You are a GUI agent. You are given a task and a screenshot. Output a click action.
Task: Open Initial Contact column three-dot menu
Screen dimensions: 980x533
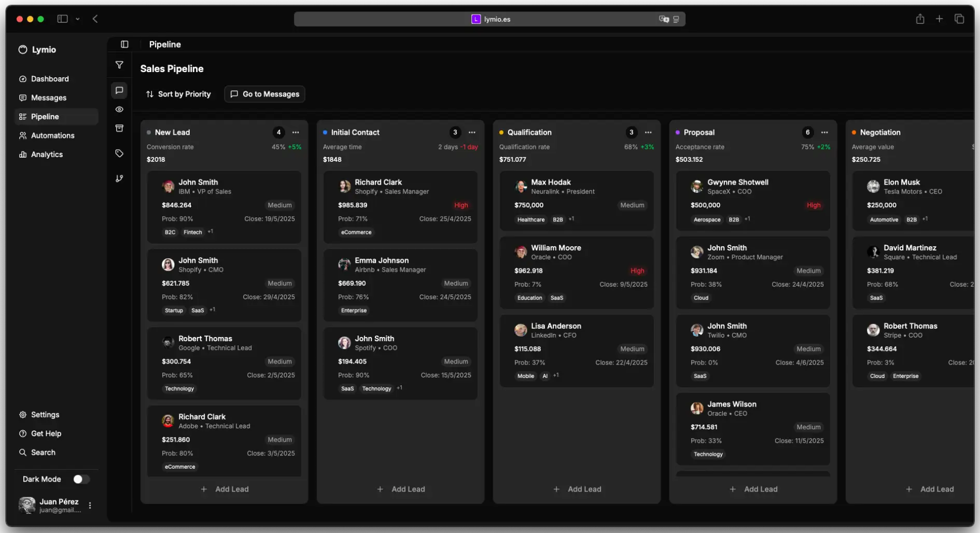click(472, 132)
